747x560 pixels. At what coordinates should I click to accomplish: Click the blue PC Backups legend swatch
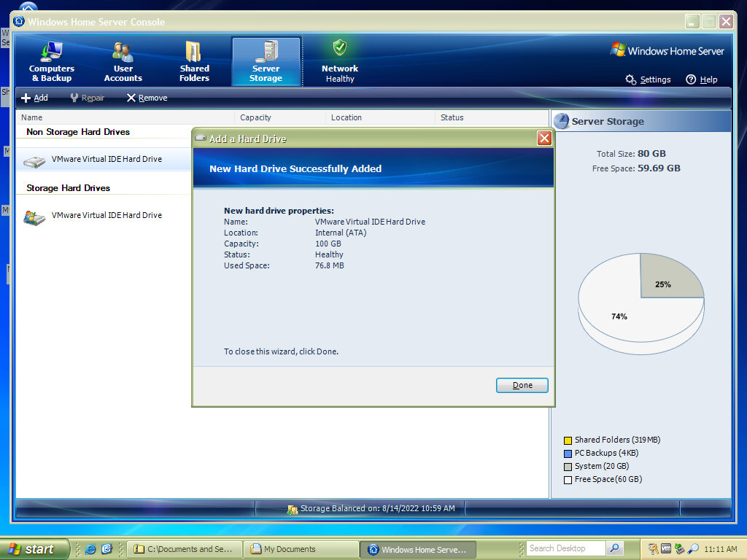point(568,454)
